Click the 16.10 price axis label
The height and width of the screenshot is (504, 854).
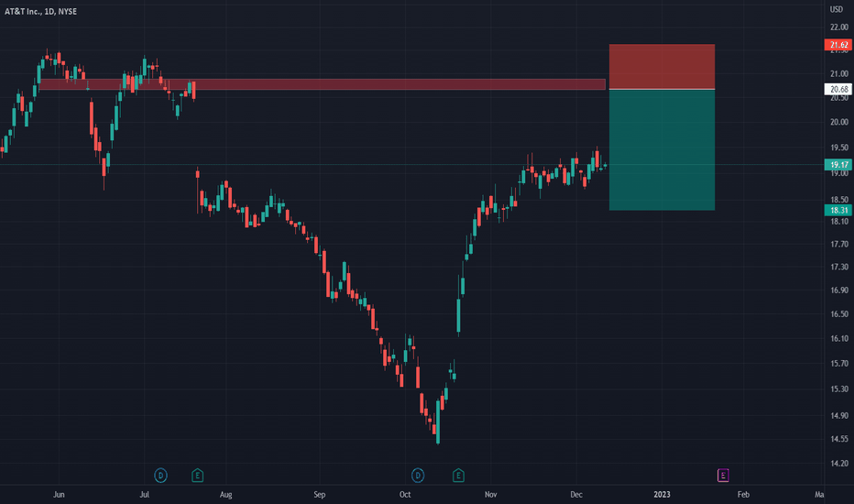click(838, 339)
